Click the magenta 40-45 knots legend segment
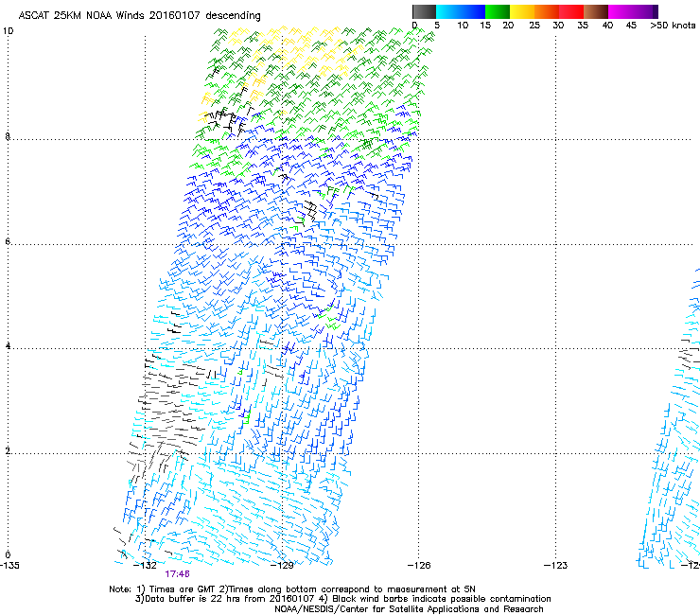This screenshot has height=615, width=700. 621,11
